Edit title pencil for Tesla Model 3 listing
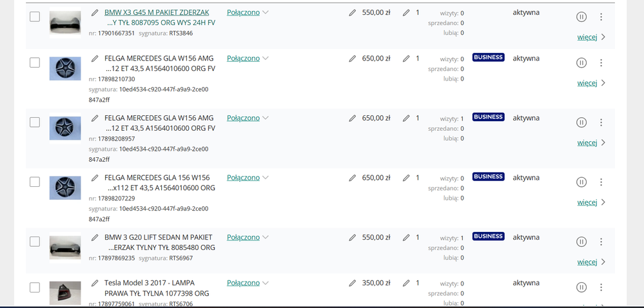Viewport: 644px width, 308px height. (95, 283)
